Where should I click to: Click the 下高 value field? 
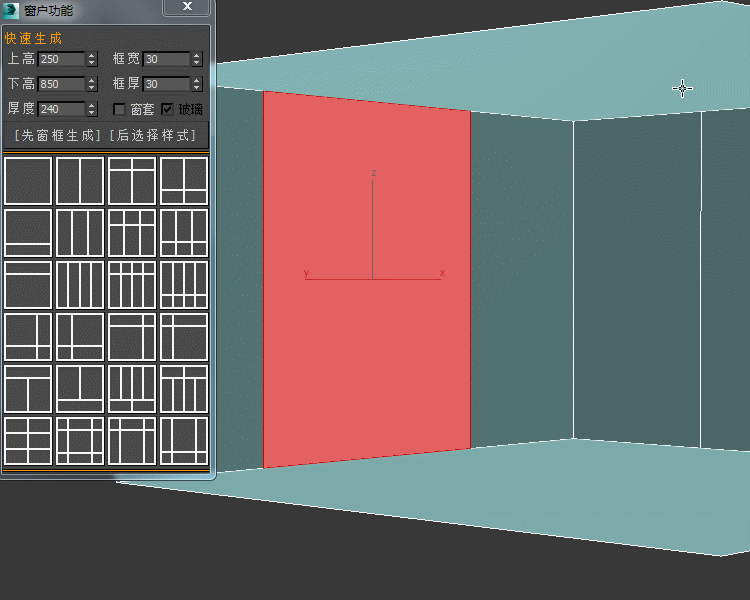coord(61,84)
